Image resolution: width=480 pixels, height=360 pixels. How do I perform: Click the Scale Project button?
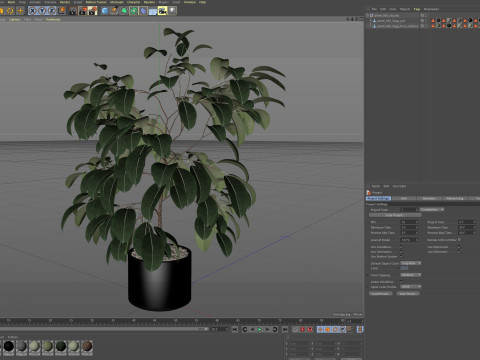(x=395, y=215)
